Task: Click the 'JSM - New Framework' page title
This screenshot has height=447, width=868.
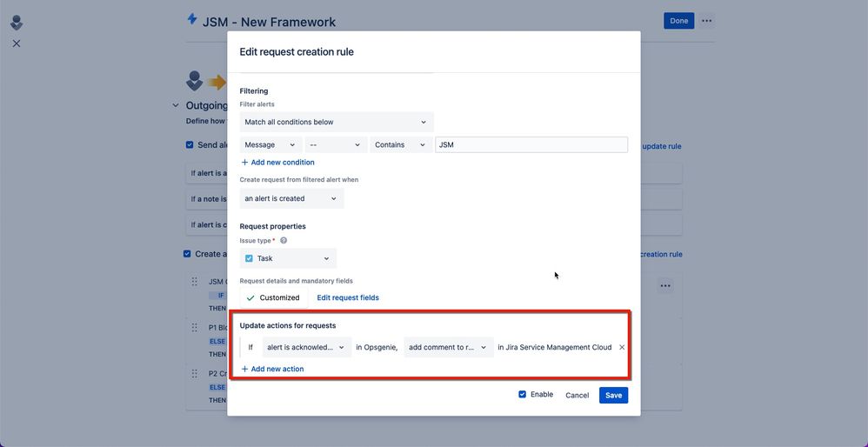Action: tap(269, 22)
